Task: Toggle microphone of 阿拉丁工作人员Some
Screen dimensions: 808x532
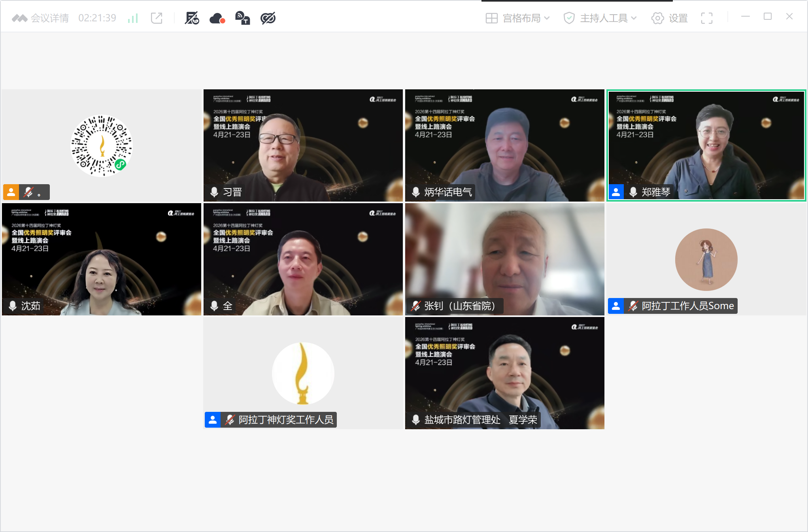Action: click(x=633, y=306)
